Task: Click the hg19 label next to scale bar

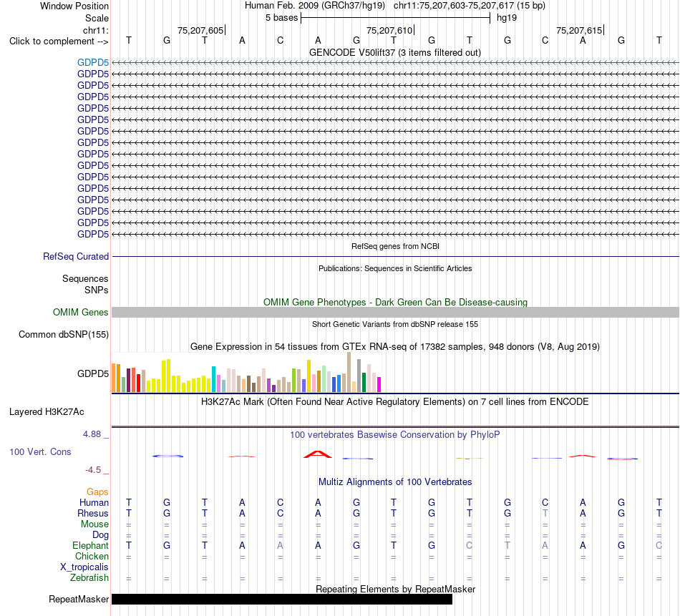Action: [x=507, y=18]
